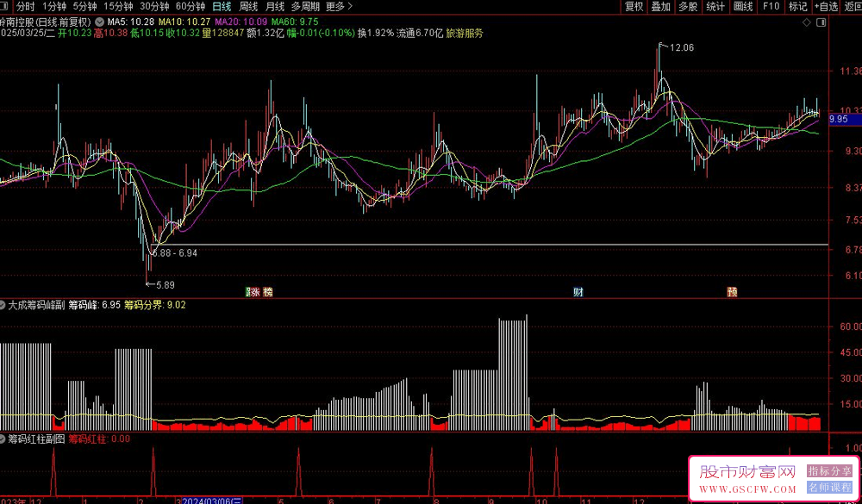Open the 多周期 multi-period view
This screenshot has height=504, width=862.
(x=305, y=6)
